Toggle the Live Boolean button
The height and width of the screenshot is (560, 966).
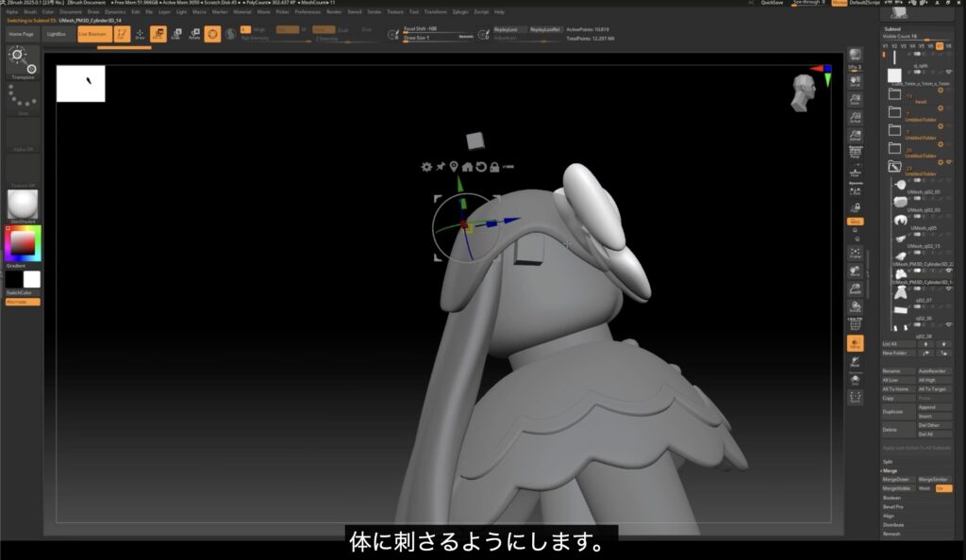point(94,34)
